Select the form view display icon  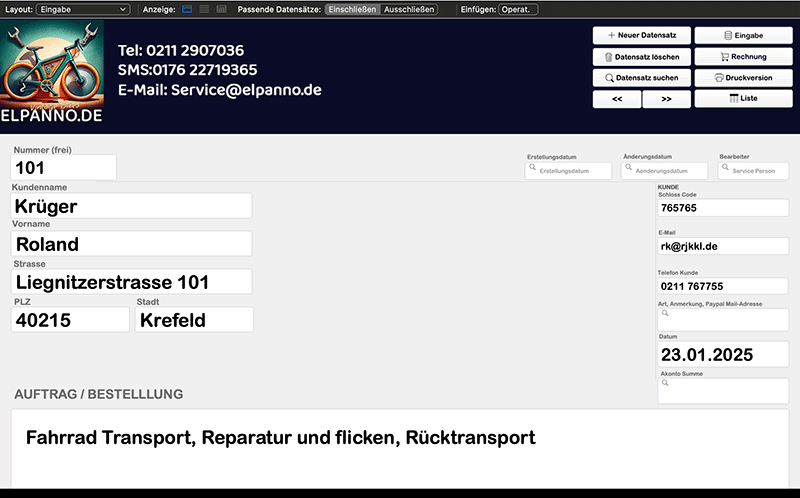coord(187,9)
